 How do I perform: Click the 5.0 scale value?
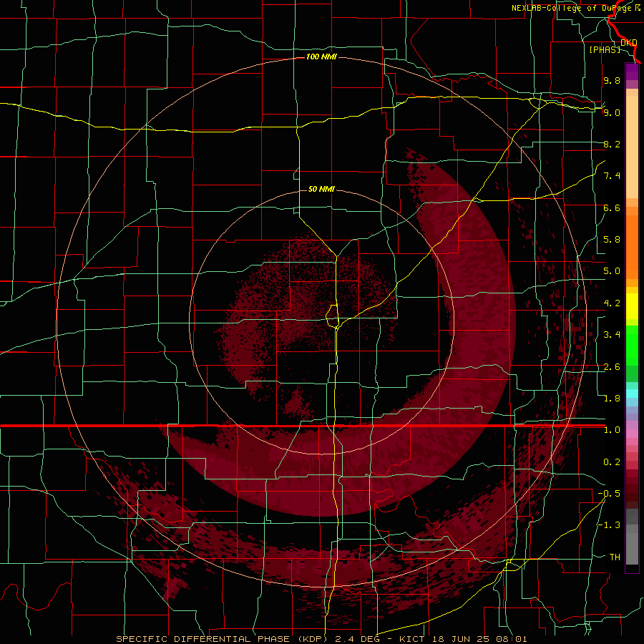pyautogui.click(x=612, y=271)
